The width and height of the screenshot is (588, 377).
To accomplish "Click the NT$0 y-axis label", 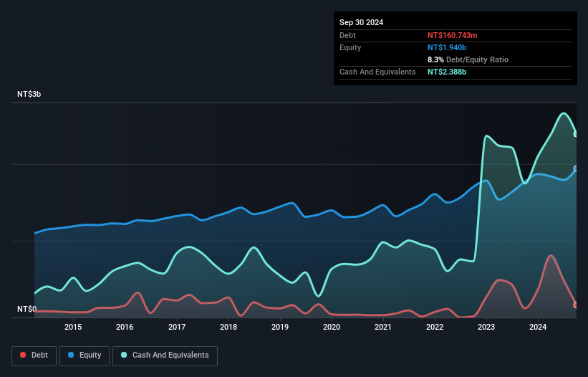I will pos(26,310).
